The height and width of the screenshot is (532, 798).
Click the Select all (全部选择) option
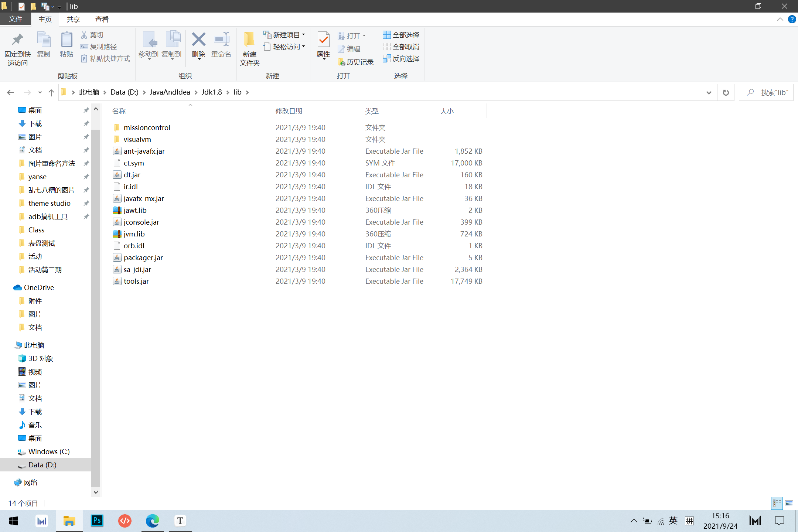401,35
